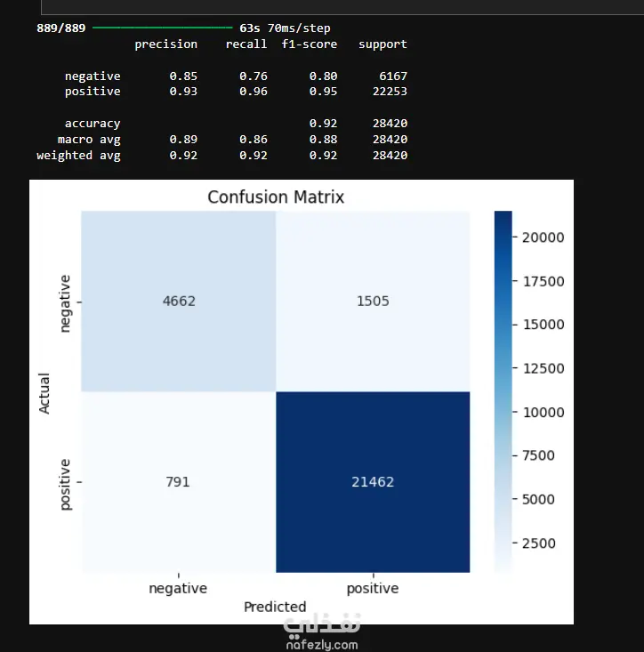Viewport: 644px width, 652px height.
Task: Click the 'negative' tick on Predicted axis
Action: 178,588
